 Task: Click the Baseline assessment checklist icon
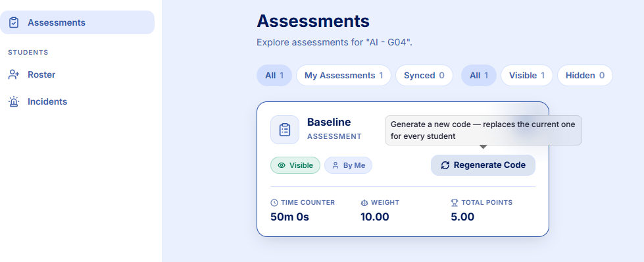pos(285,130)
